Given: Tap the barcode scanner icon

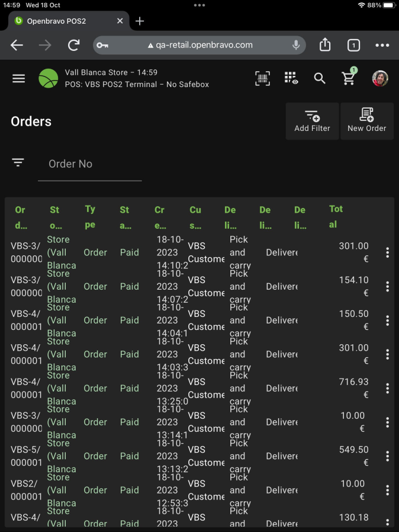Looking at the screenshot, I should [262, 78].
